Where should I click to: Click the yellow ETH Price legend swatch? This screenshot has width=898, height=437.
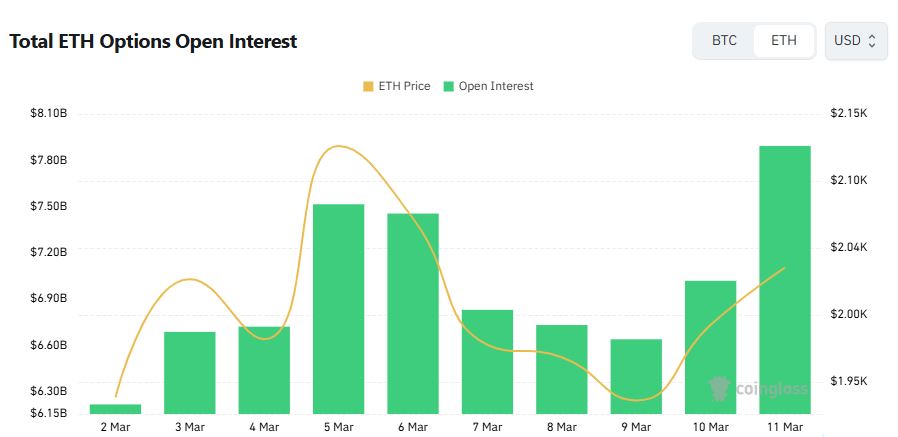point(368,86)
